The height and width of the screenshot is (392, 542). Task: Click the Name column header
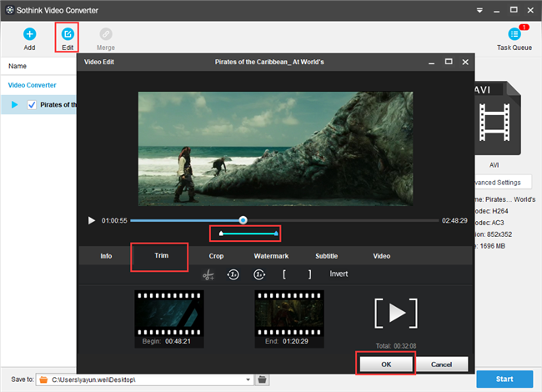pyautogui.click(x=18, y=66)
